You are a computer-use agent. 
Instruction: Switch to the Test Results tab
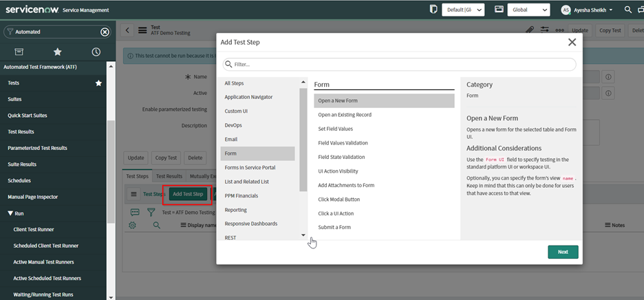pyautogui.click(x=169, y=176)
